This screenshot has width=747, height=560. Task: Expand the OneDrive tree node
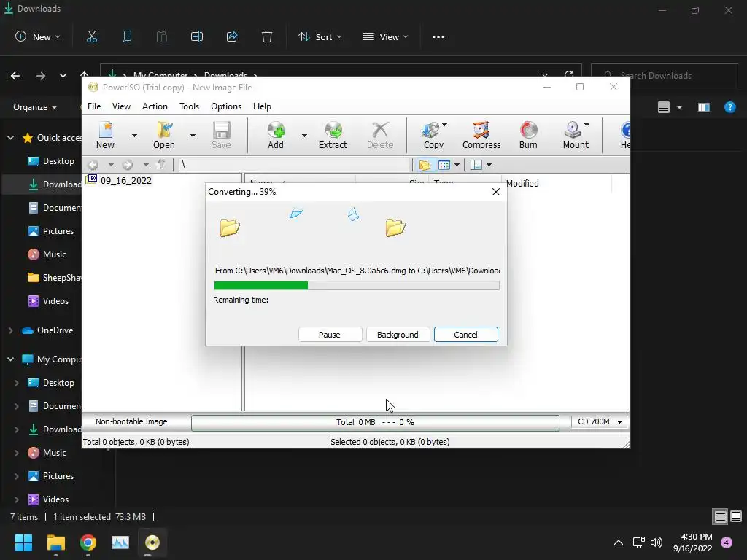tap(10, 330)
